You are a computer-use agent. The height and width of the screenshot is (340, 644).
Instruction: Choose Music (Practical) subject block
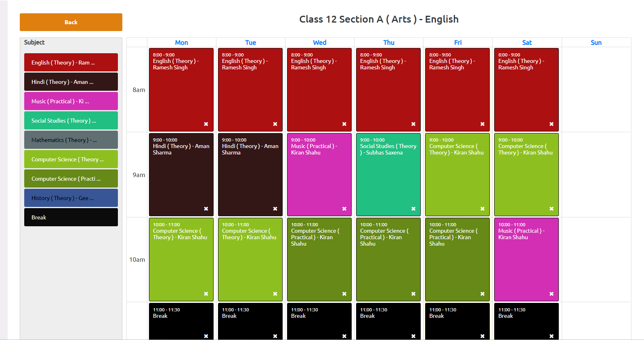(x=71, y=101)
